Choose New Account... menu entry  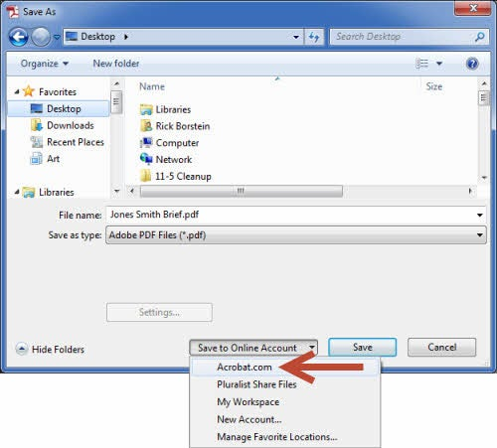249,419
